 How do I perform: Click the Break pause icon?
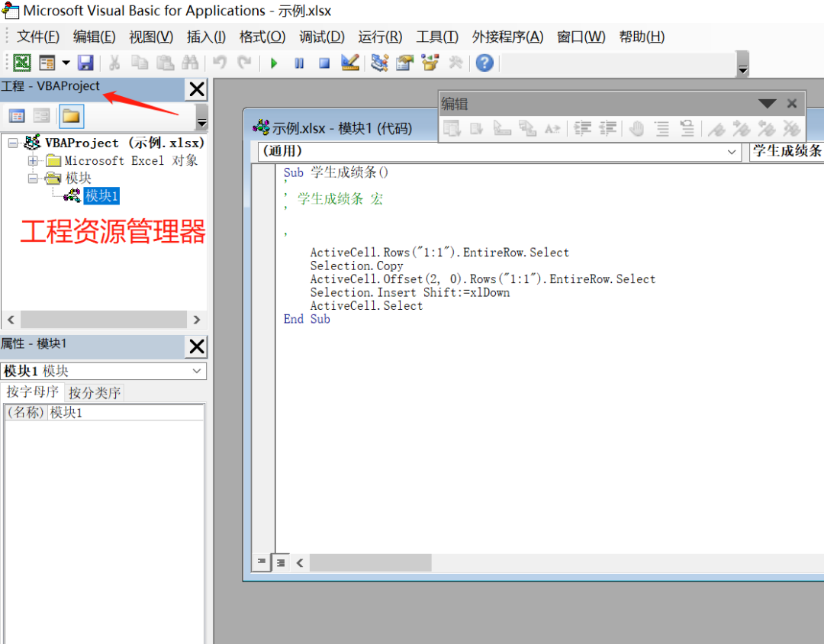pos(299,63)
